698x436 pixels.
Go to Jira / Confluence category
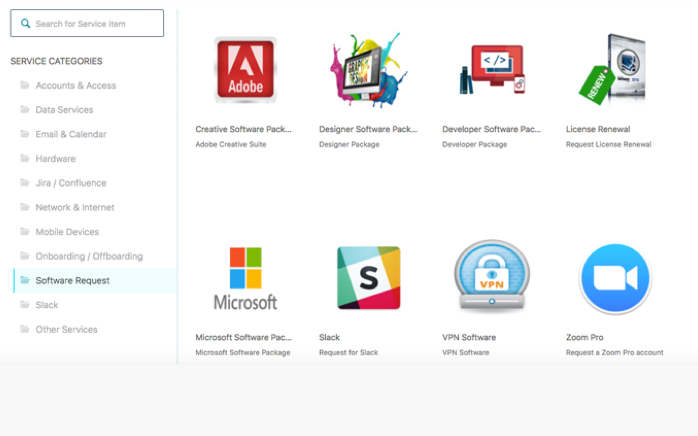71,183
